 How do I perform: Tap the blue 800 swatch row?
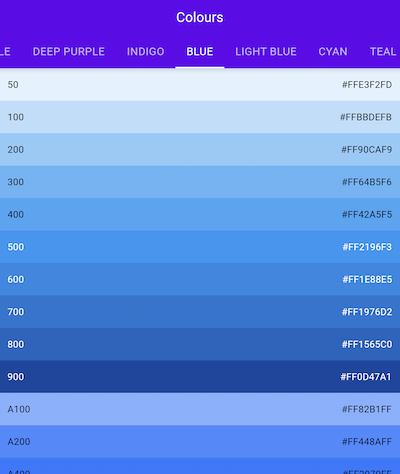[x=200, y=344]
